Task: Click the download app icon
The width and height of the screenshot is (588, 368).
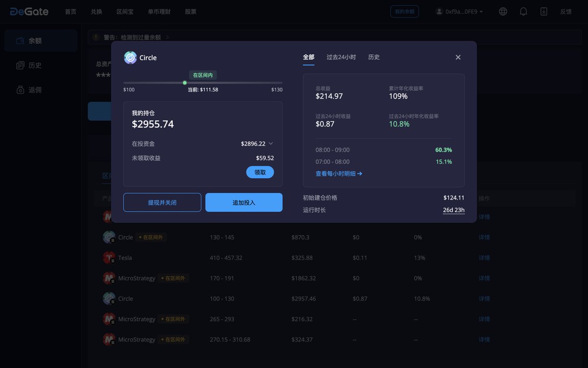Action: point(544,11)
